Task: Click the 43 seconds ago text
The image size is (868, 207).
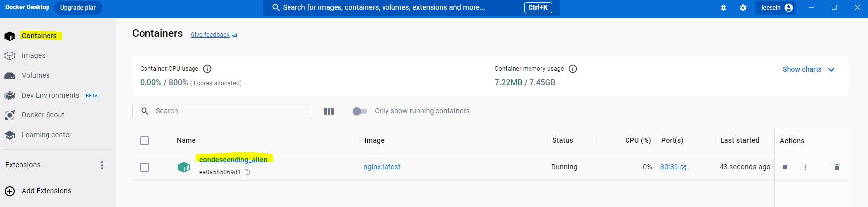Action: coord(745,167)
